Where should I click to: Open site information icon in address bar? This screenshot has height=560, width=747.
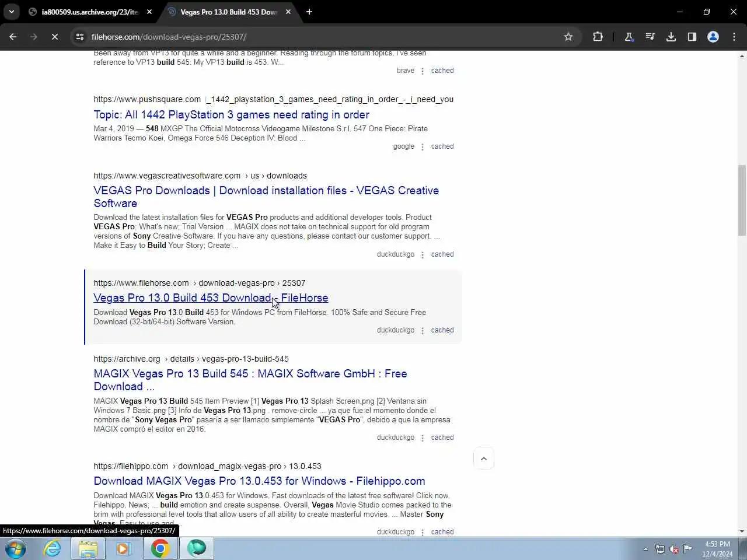(x=80, y=37)
